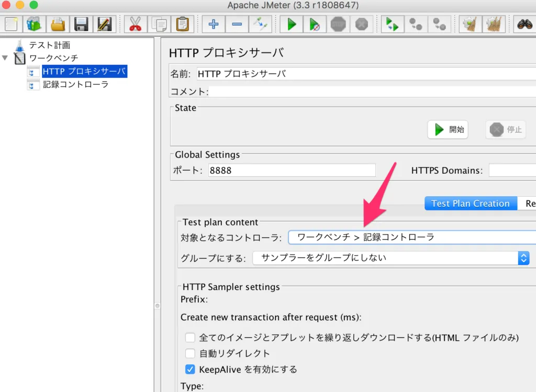The height and width of the screenshot is (392, 536).
Task: Enable the 自動リダイレクト checkbox
Action: 189,353
